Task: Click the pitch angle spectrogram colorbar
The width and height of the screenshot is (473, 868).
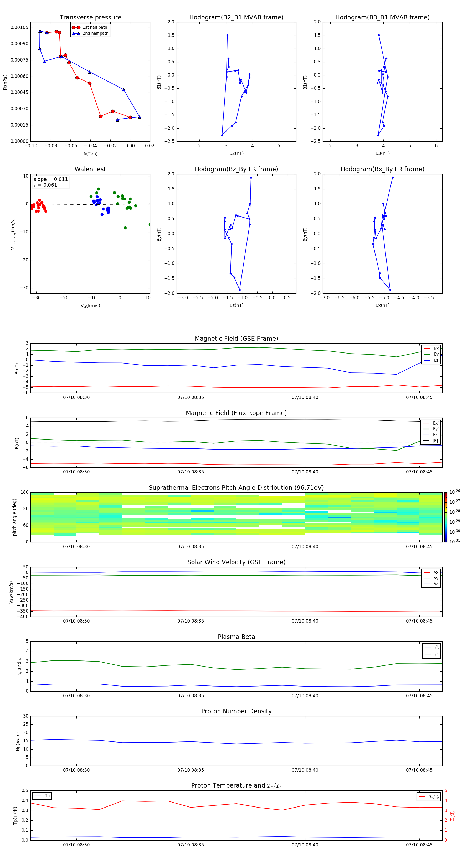Action: [446, 517]
